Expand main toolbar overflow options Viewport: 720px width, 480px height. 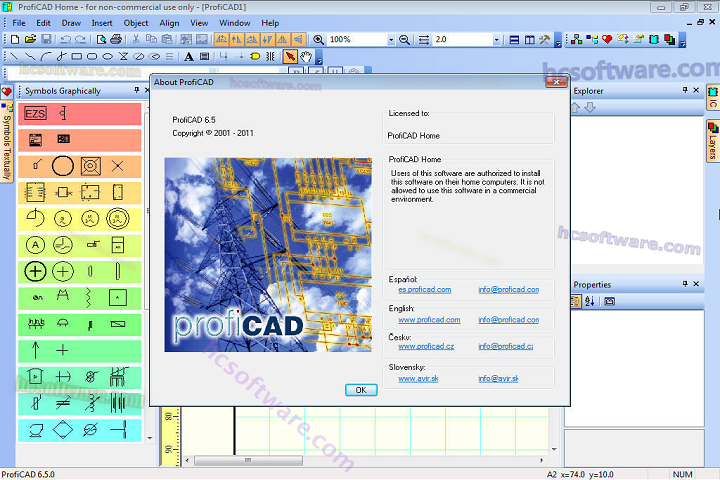(558, 40)
